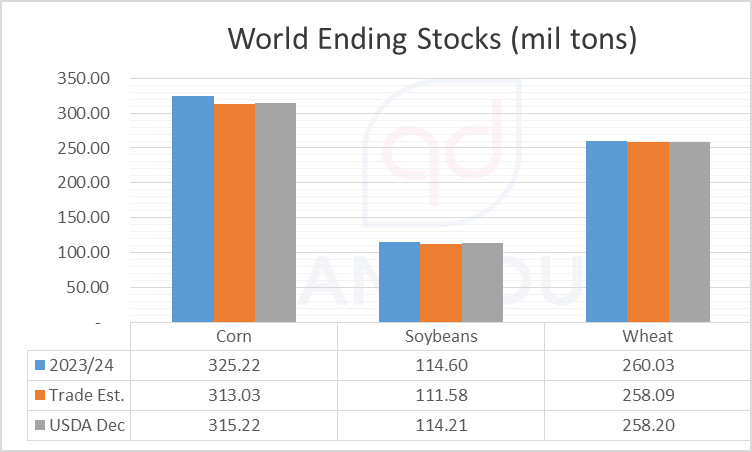The image size is (752, 452).
Task: Click the orange Trade Est. legend swatch
Action: click(40, 395)
